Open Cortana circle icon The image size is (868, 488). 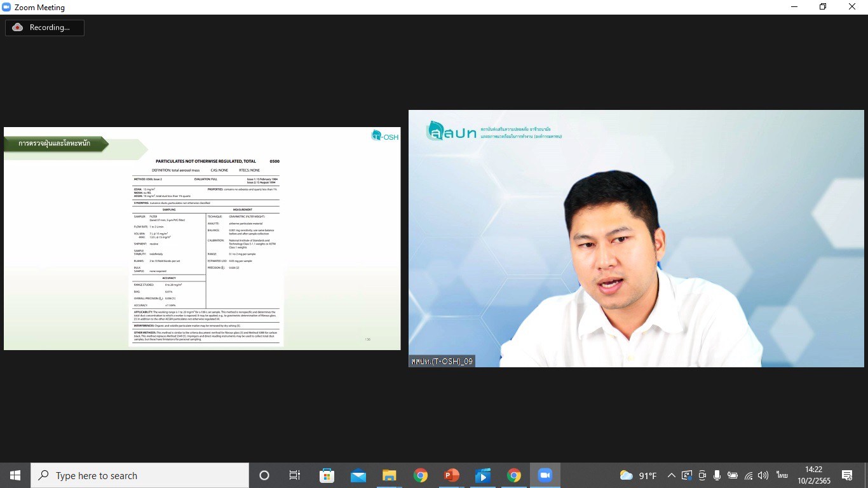pos(264,475)
